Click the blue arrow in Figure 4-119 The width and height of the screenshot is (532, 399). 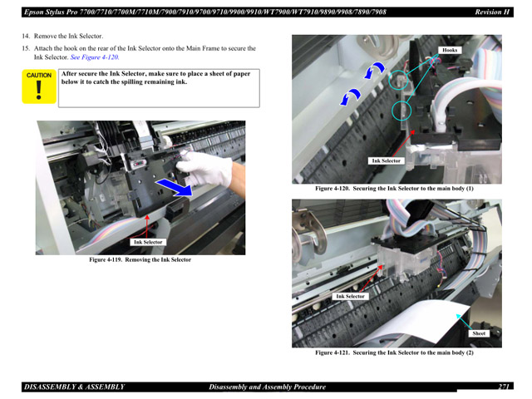[177, 185]
